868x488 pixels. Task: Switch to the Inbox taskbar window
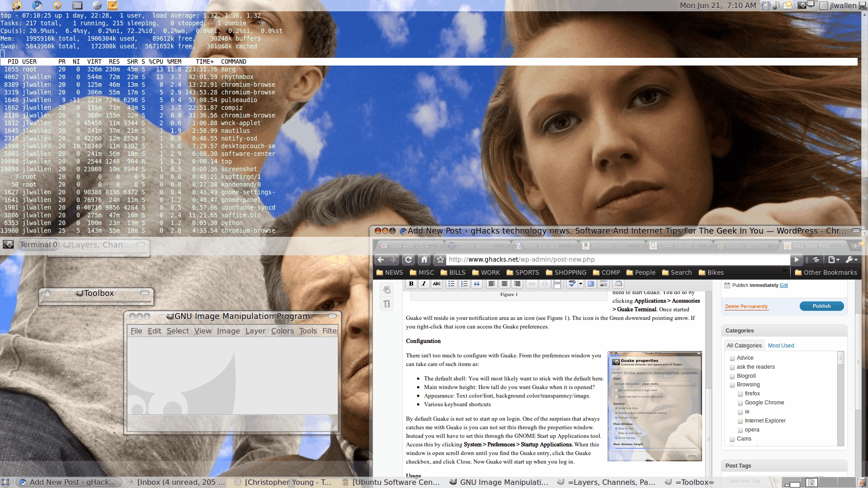[176, 482]
